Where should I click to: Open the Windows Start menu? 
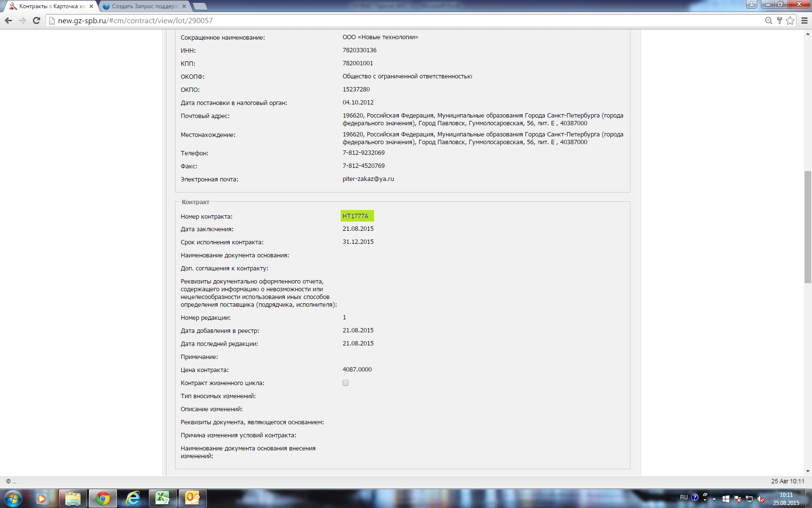point(13,498)
